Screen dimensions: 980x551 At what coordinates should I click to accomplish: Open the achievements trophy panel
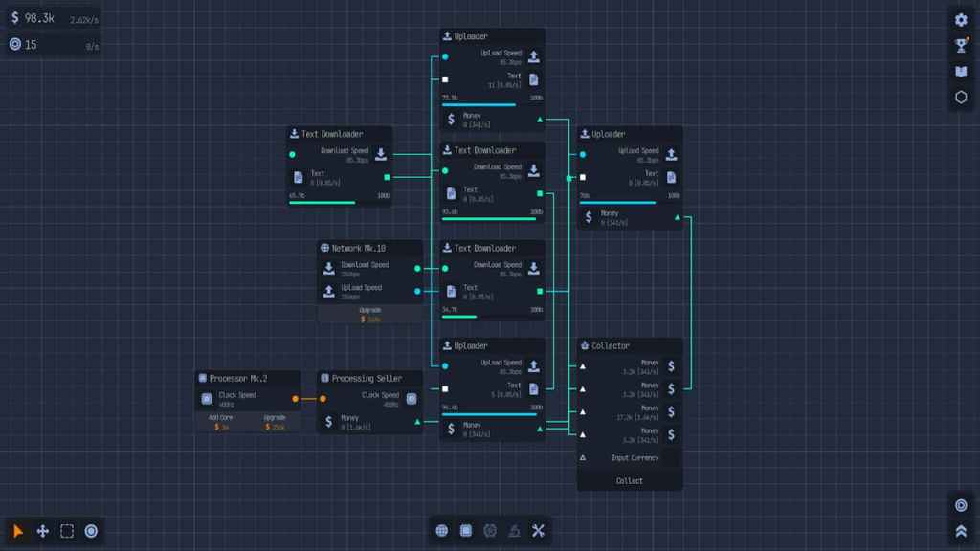961,44
